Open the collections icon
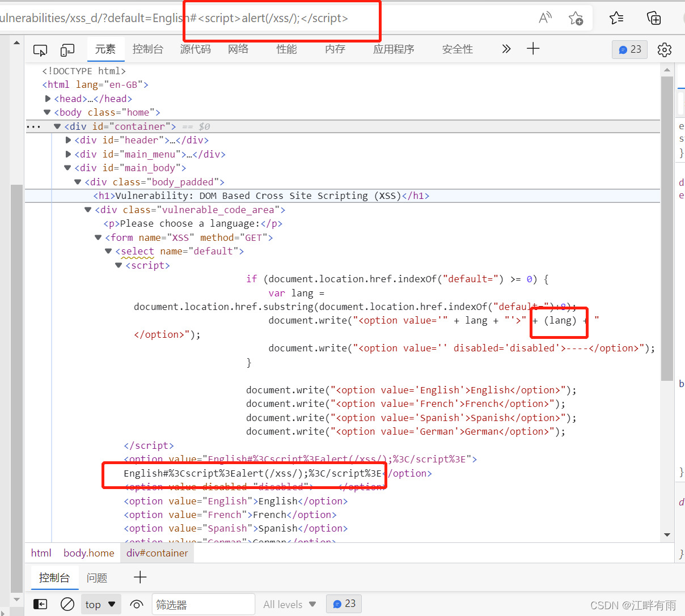The width and height of the screenshot is (685, 616). (x=654, y=18)
